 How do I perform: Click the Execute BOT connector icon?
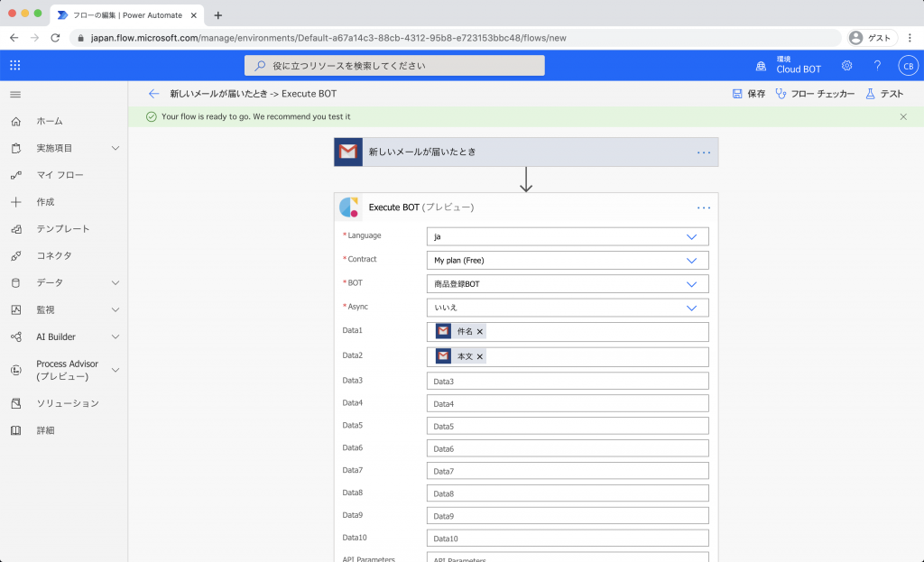tap(348, 207)
